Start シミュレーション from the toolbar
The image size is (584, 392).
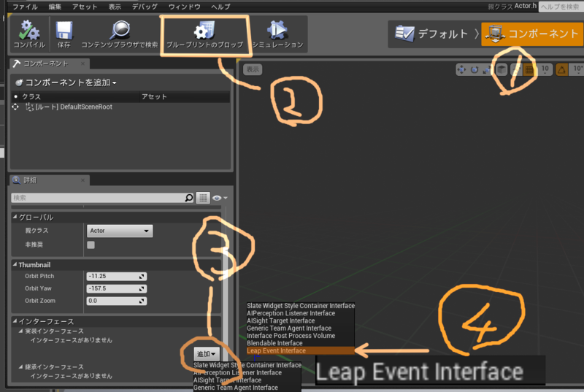click(x=277, y=34)
